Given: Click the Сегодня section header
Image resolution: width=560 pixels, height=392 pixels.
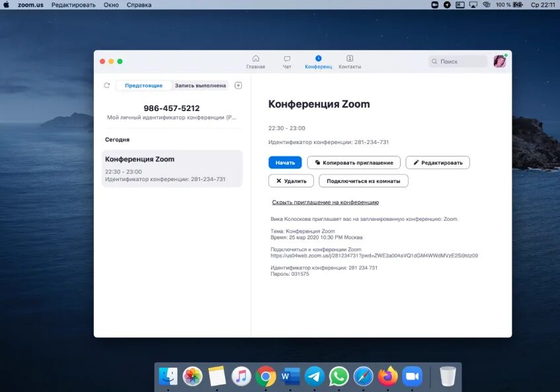Looking at the screenshot, I should (x=117, y=139).
